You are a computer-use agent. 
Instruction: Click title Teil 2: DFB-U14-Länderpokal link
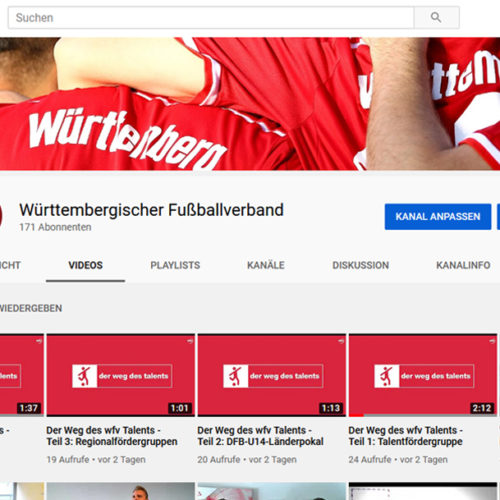tap(260, 436)
